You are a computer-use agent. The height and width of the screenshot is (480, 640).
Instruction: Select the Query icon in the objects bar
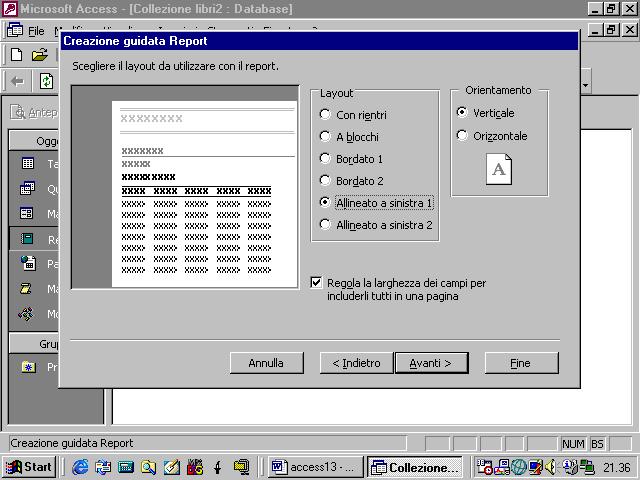[27, 189]
